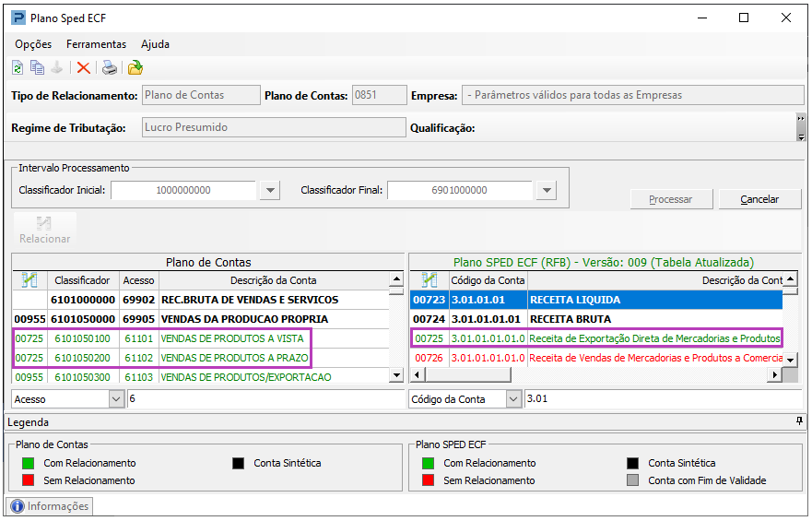Open the Código da Conta filter dropdown
The image size is (812, 521).
coord(513,398)
